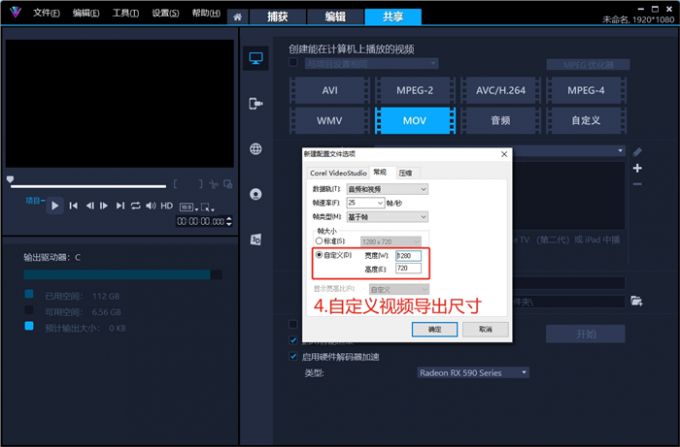Viewport: 680px width, 447px height.
Task: Open the 常规 general tab in dialog
Action: (380, 172)
